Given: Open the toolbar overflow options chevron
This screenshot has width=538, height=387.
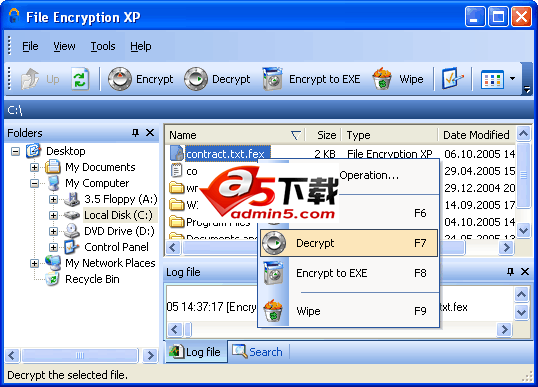Looking at the screenshot, I should 527,90.
